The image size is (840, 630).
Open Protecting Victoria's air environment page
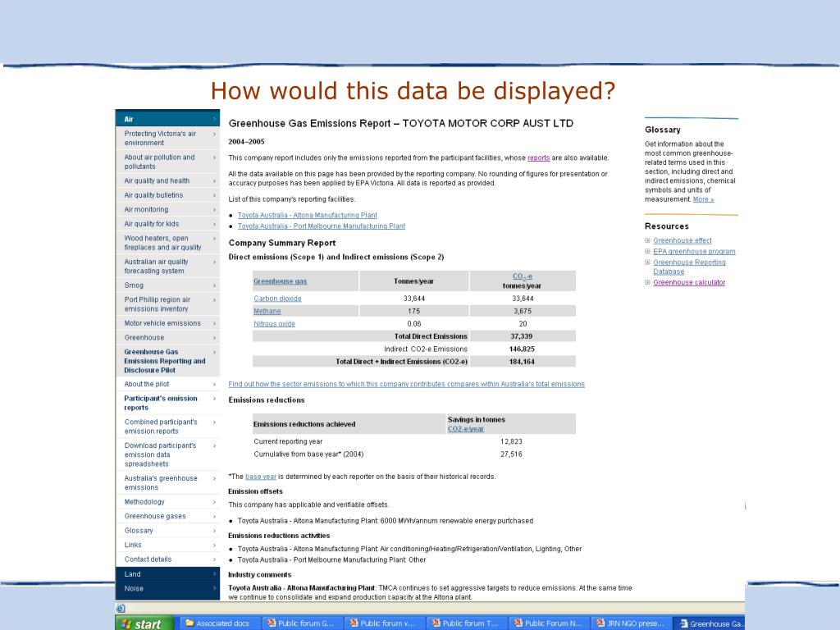pyautogui.click(x=167, y=138)
